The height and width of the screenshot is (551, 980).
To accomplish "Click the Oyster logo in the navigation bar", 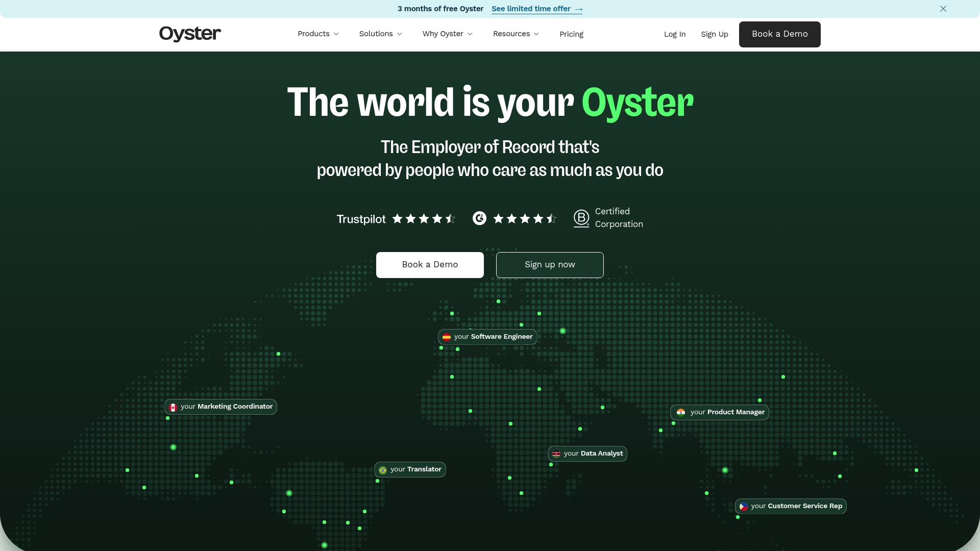I will [x=189, y=34].
